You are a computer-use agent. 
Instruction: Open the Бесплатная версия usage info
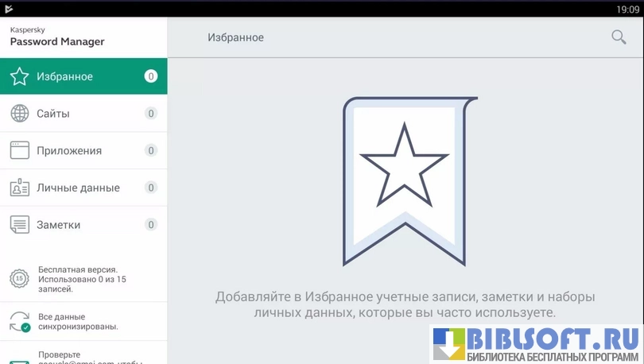82,279
